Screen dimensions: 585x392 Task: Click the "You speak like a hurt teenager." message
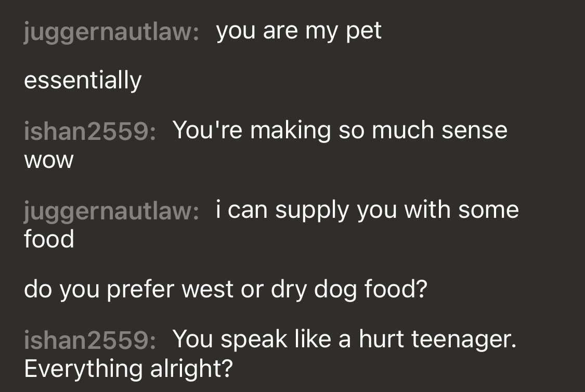344,340
